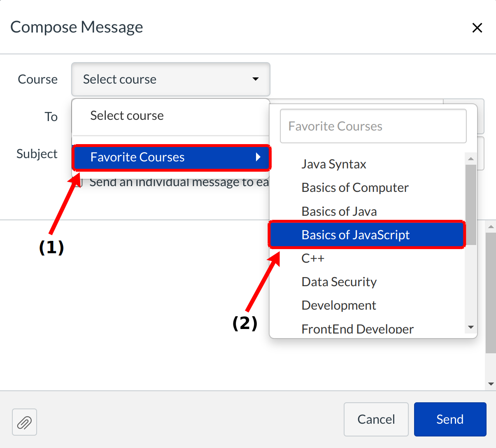The image size is (496, 448).
Task: Expand the Favorite Courses submenu
Action: click(171, 157)
